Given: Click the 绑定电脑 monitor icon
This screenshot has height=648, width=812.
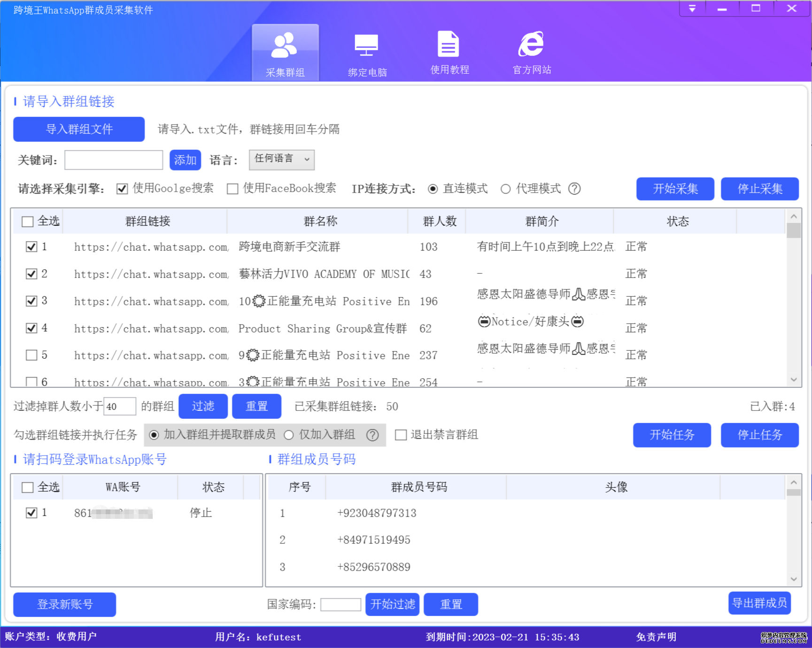Looking at the screenshot, I should [x=366, y=46].
